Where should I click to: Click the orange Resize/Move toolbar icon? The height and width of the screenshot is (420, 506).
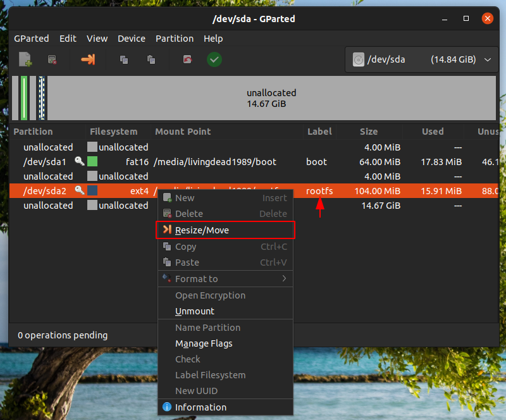88,59
